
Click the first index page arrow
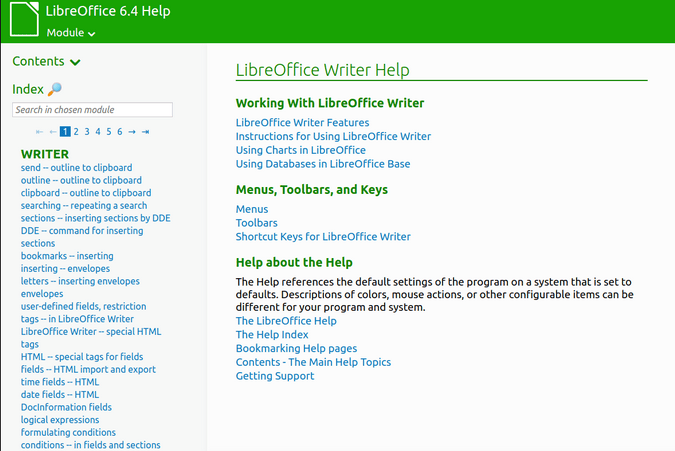click(x=40, y=132)
